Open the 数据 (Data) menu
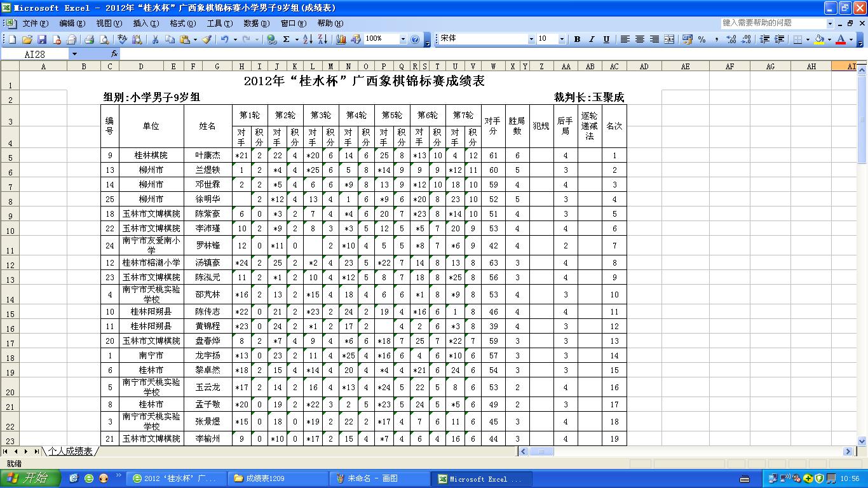Screen dimensions: 868x488 coord(256,23)
